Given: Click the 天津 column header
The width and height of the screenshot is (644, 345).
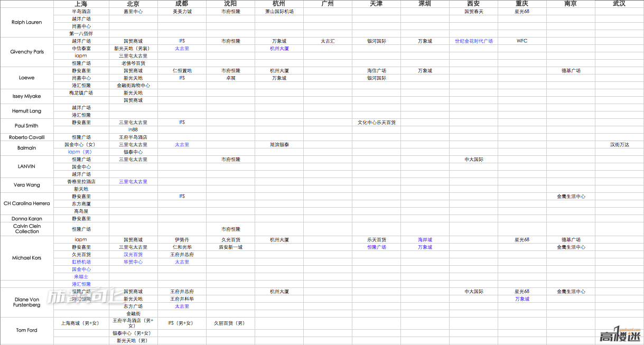Looking at the screenshot, I should [x=376, y=4].
